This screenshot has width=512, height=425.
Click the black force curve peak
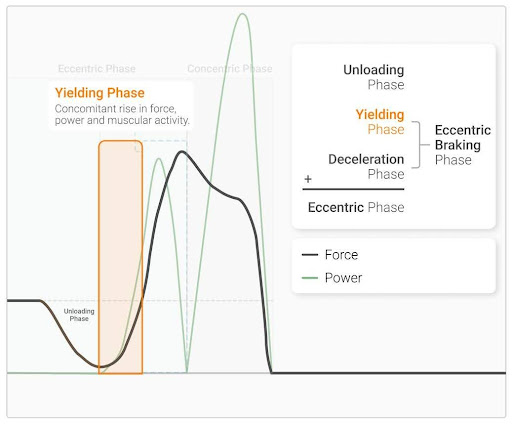click(182, 152)
